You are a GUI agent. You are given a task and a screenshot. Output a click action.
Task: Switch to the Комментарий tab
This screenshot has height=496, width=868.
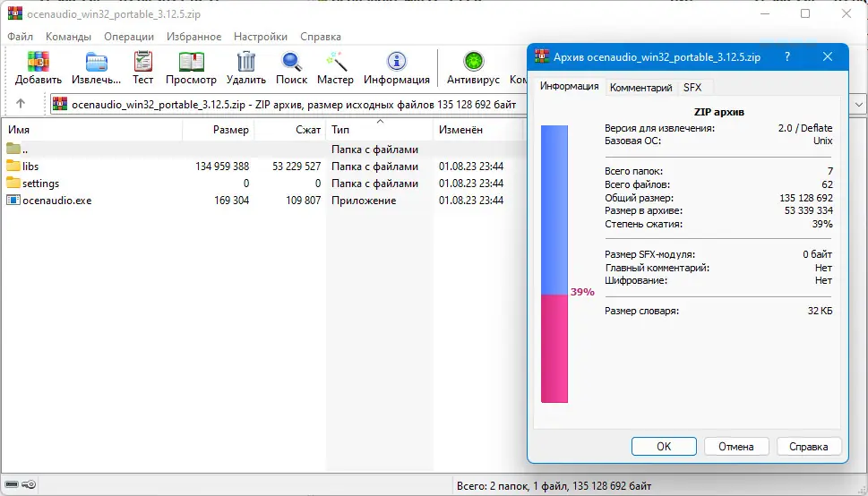(641, 88)
